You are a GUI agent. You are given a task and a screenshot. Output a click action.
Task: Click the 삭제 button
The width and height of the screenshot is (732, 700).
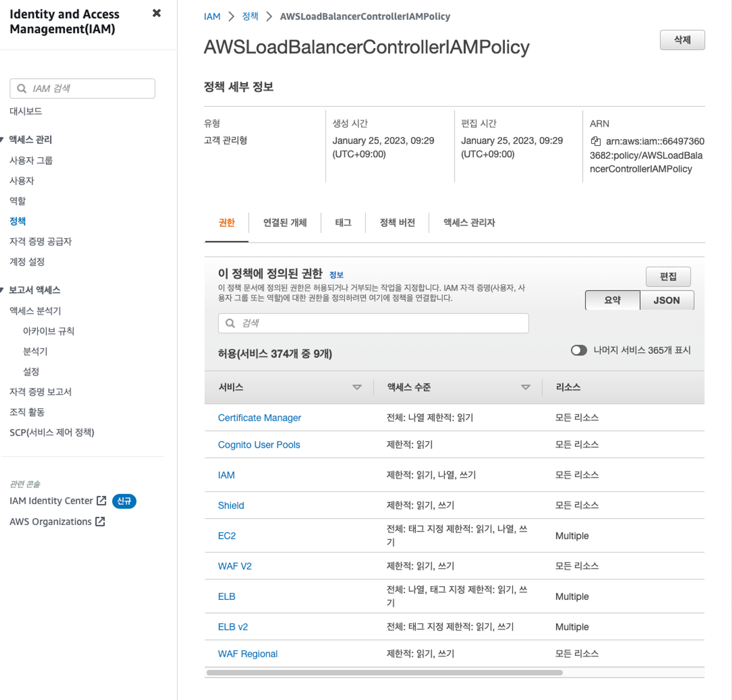(682, 40)
